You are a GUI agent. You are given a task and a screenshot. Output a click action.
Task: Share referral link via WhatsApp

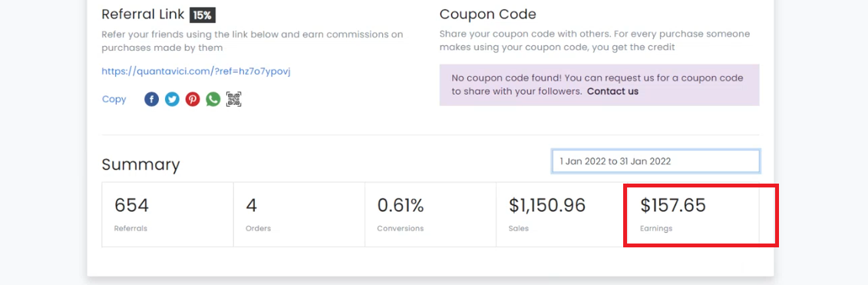[213, 99]
